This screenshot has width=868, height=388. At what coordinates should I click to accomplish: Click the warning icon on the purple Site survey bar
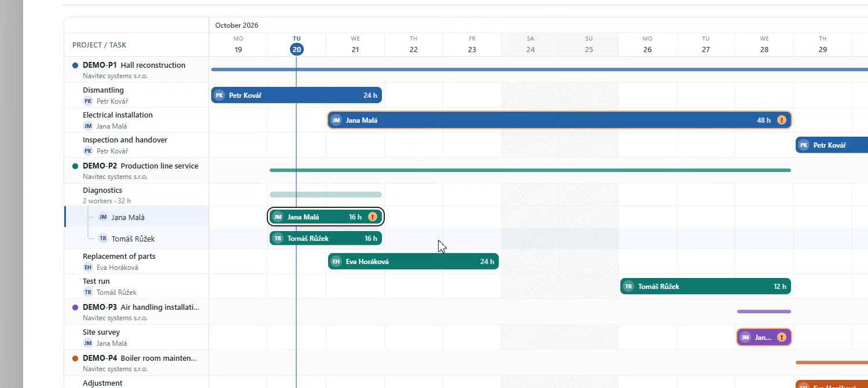click(x=782, y=337)
